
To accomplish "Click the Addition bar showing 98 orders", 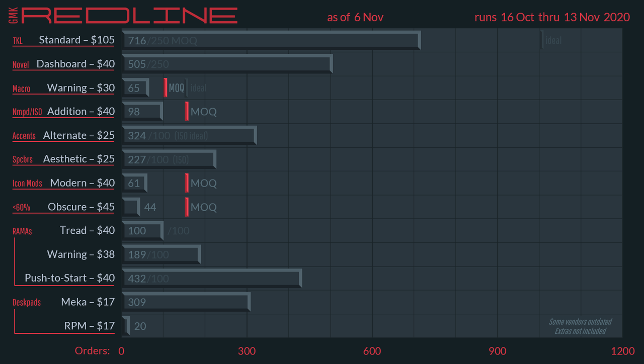I will 142,112.
